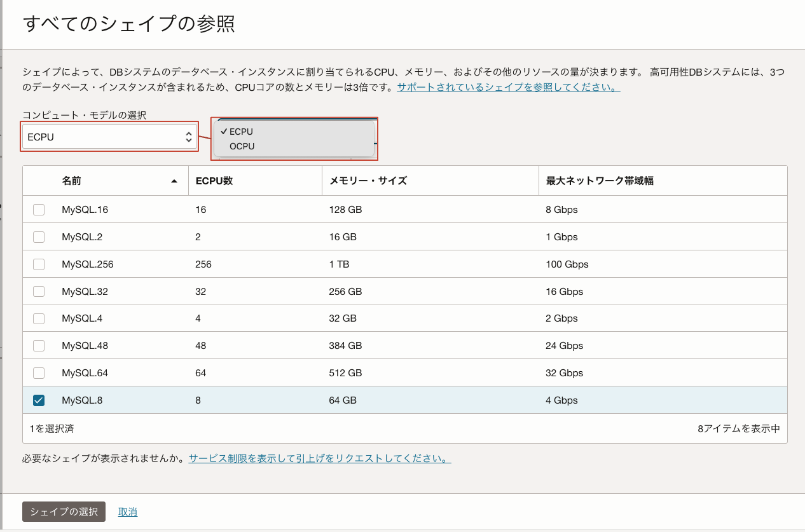
Task: Click the 128 GB memory cell
Action: tap(345, 209)
